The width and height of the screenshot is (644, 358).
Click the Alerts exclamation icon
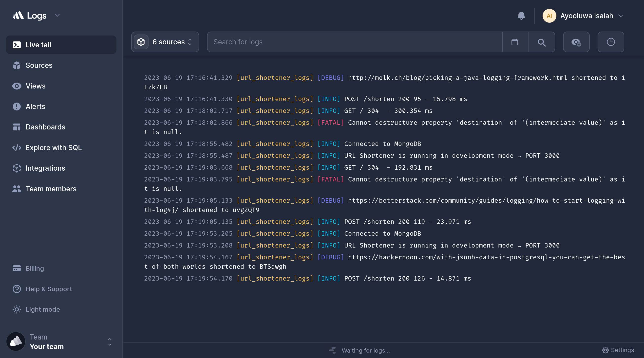pyautogui.click(x=17, y=107)
